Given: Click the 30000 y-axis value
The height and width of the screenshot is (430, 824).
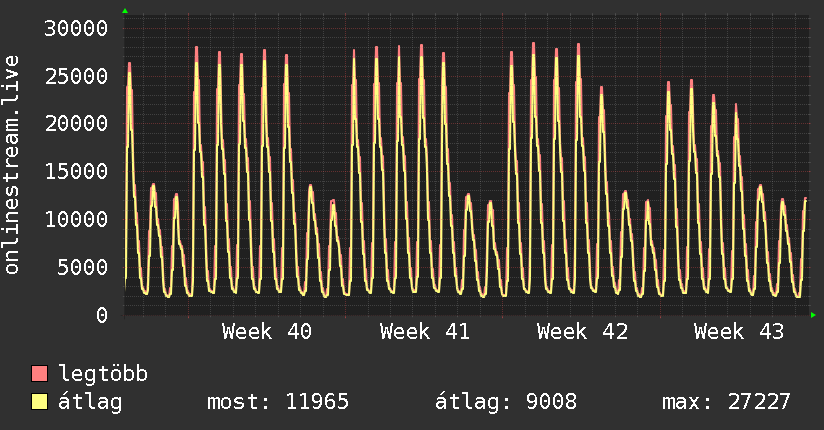Looking at the screenshot, I should tap(76, 28).
